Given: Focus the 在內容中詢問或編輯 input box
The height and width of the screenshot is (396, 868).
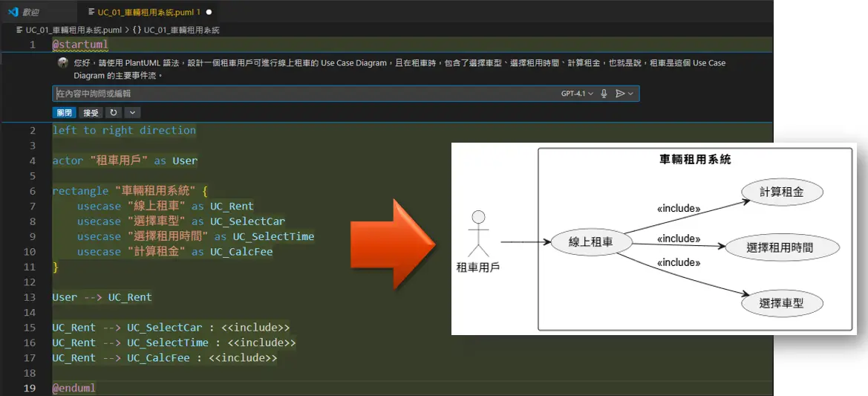Looking at the screenshot, I should click(346, 94).
